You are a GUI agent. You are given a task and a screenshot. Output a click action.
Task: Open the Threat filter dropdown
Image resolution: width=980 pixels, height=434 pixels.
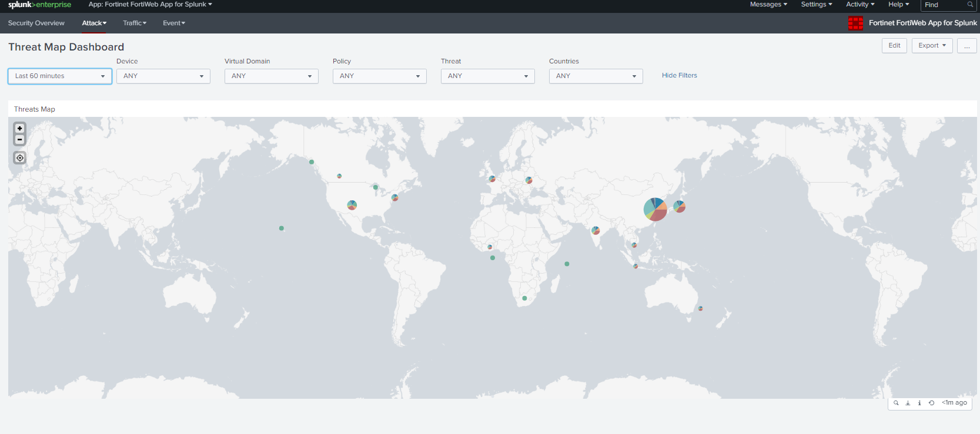(487, 76)
